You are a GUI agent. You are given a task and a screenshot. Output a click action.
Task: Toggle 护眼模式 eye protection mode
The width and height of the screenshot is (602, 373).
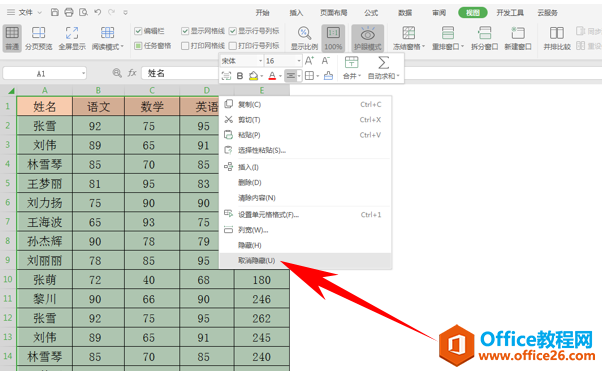click(x=367, y=38)
